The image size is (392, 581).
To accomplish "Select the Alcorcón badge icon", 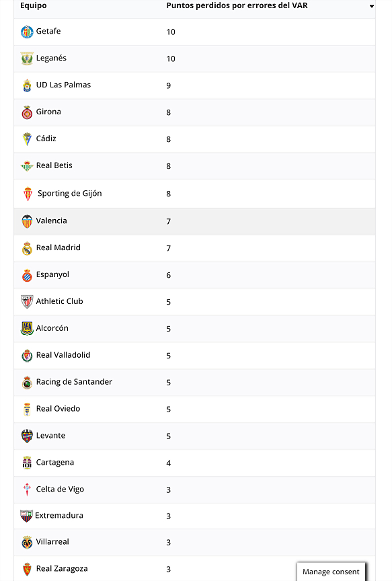I will 27,328.
